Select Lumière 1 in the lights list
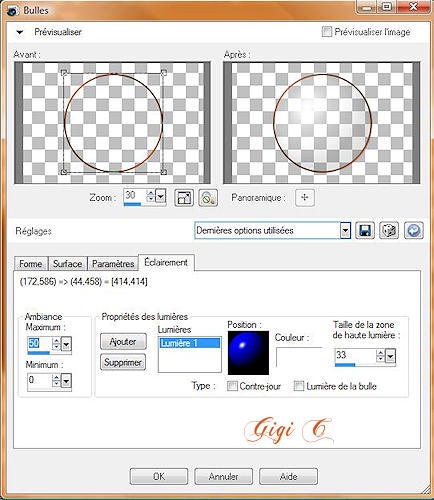Image resolution: width=434 pixels, height=500 pixels. click(x=190, y=343)
